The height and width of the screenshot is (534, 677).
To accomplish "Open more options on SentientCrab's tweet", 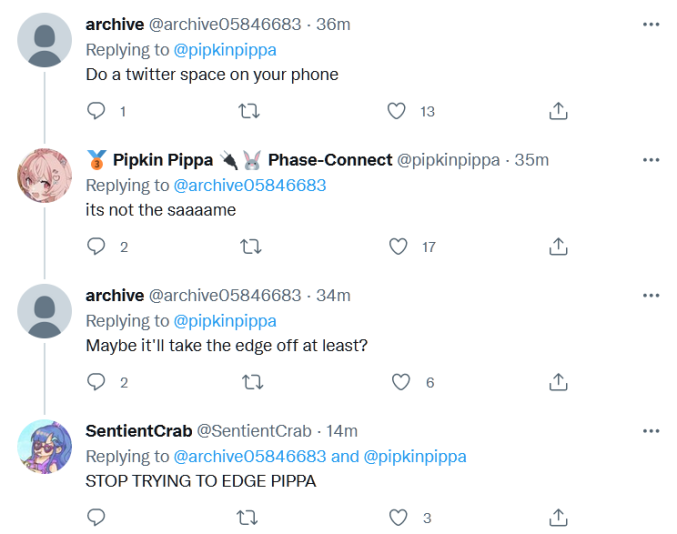I will [651, 431].
